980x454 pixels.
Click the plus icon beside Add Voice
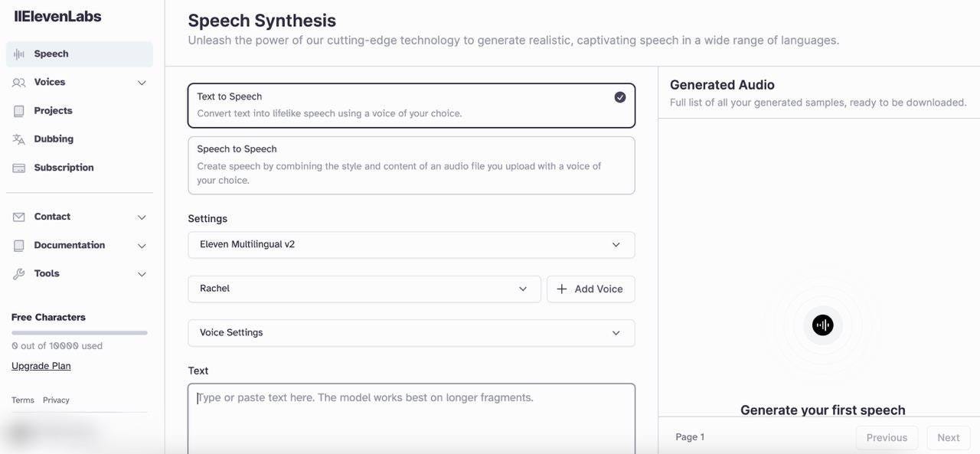point(562,289)
